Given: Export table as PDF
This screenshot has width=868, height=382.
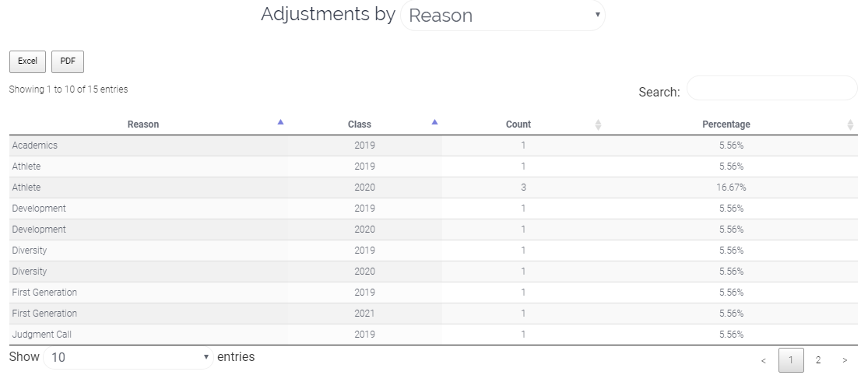Looking at the screenshot, I should (x=68, y=61).
